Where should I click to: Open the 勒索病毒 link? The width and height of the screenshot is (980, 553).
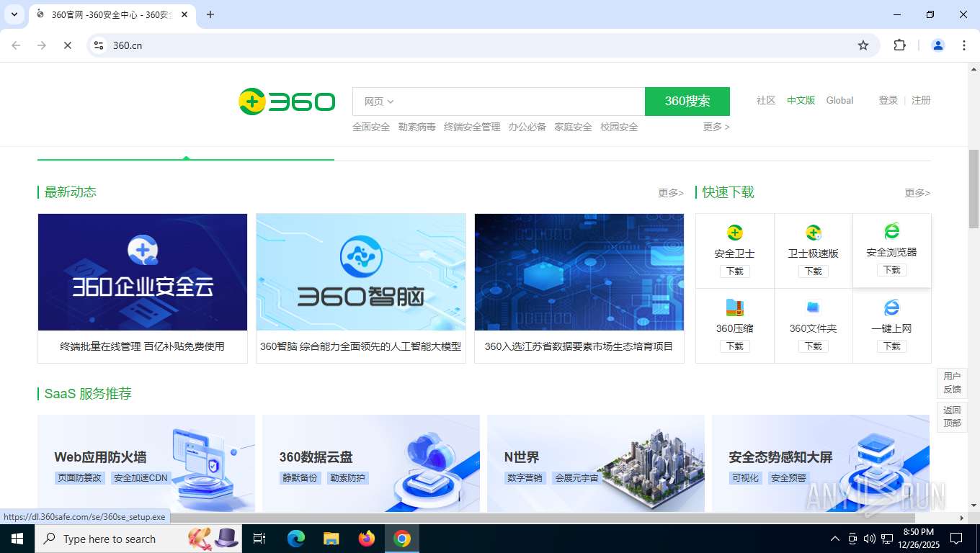point(417,127)
